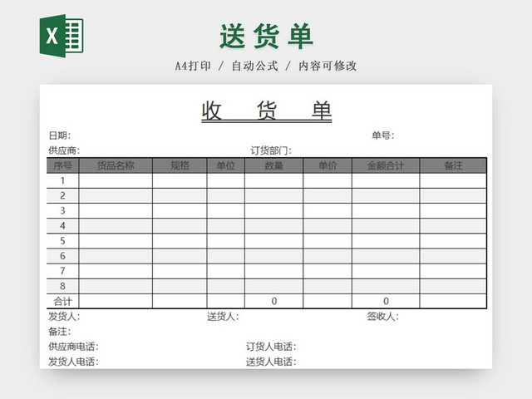
Task: Click the 送货人: label
Action: click(223, 317)
